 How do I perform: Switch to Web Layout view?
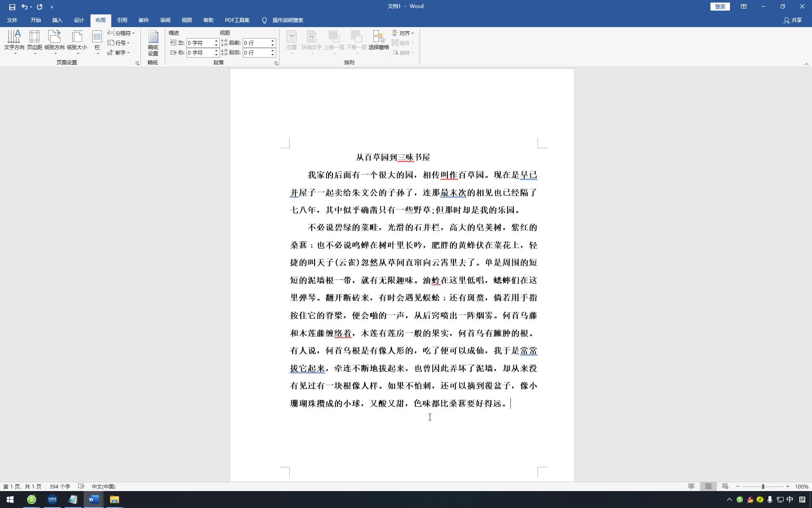pos(725,486)
